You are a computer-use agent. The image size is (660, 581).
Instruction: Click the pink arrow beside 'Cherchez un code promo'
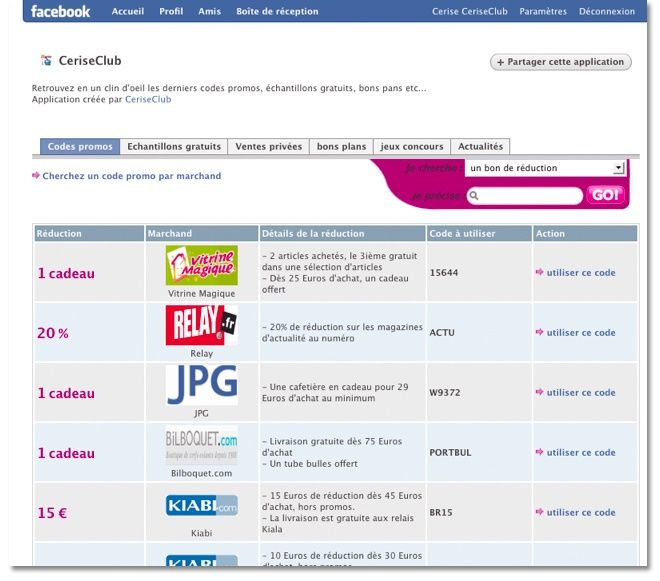36,175
